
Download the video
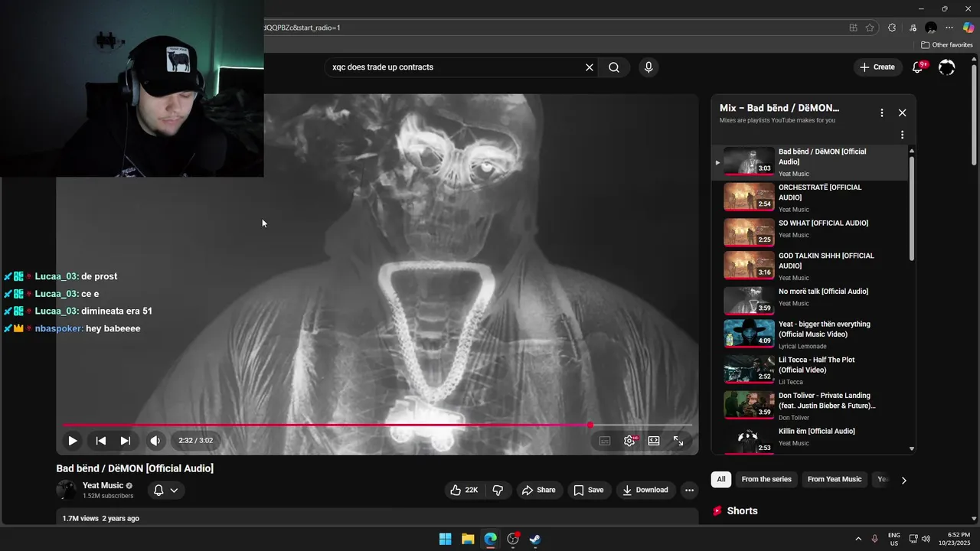(645, 491)
